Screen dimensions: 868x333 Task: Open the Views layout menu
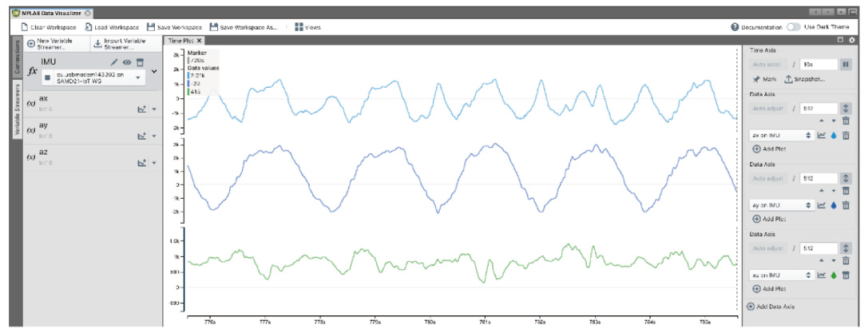click(x=307, y=27)
